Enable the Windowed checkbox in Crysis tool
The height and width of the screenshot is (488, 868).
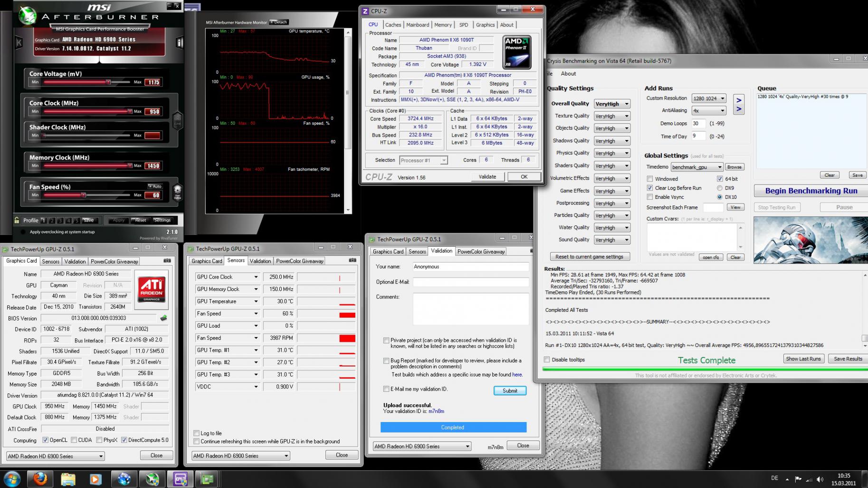(x=649, y=179)
